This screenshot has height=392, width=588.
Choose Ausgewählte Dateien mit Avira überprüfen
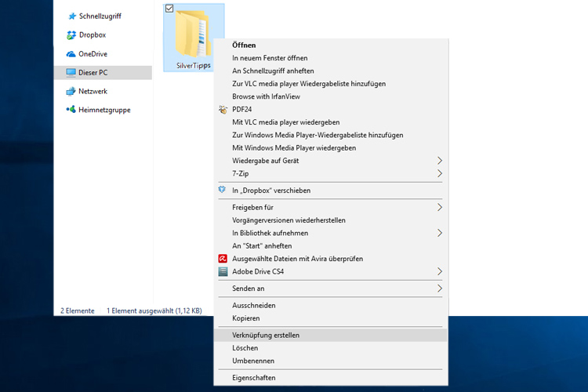tap(331, 259)
